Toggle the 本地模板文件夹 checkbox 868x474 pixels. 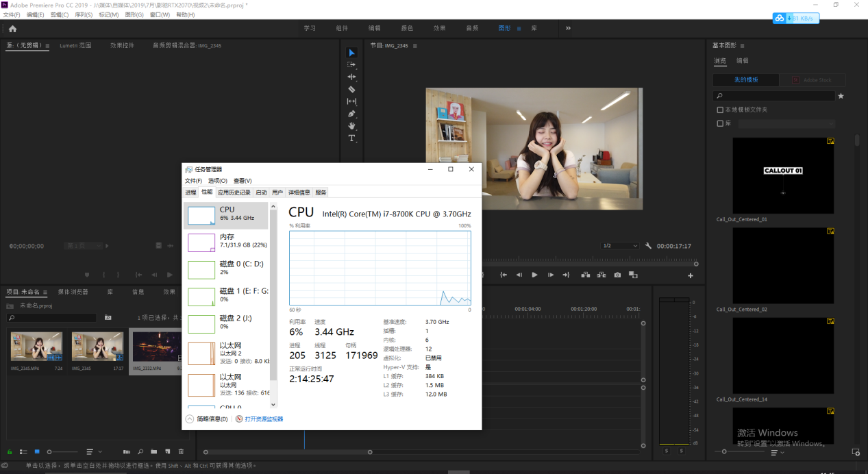pyautogui.click(x=720, y=110)
